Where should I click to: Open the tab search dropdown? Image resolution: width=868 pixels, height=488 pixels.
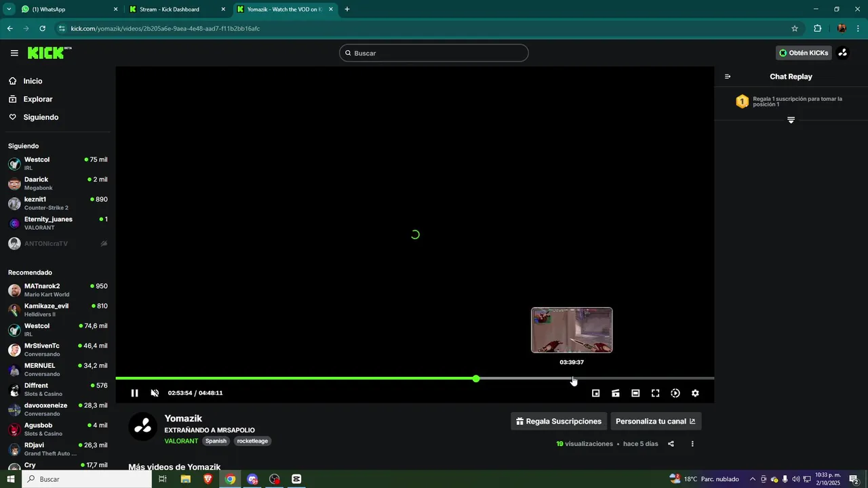9,9
